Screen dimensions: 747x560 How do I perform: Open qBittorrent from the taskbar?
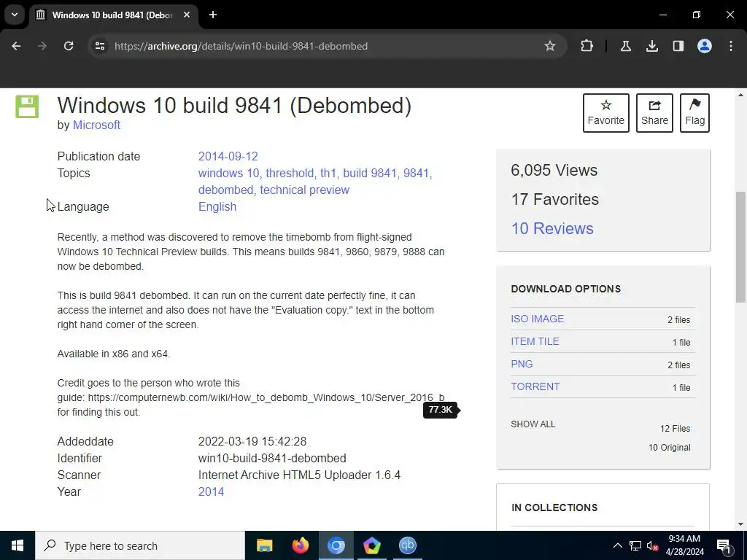408,545
